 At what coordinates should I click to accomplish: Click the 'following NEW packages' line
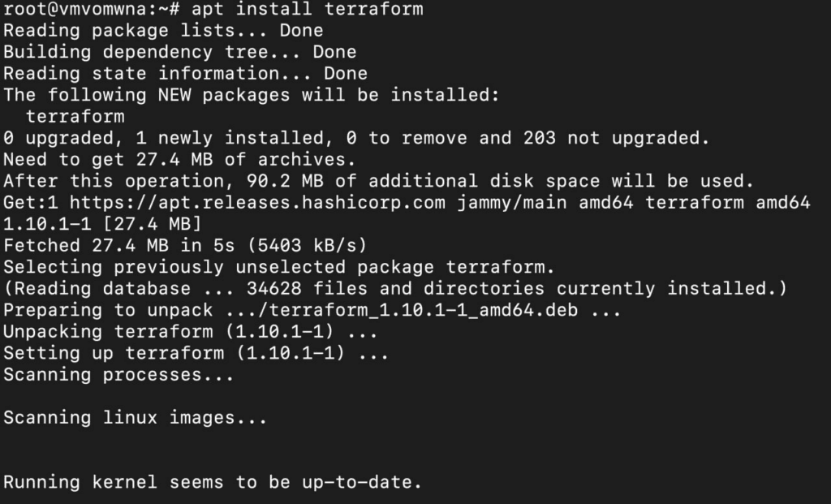tap(251, 95)
